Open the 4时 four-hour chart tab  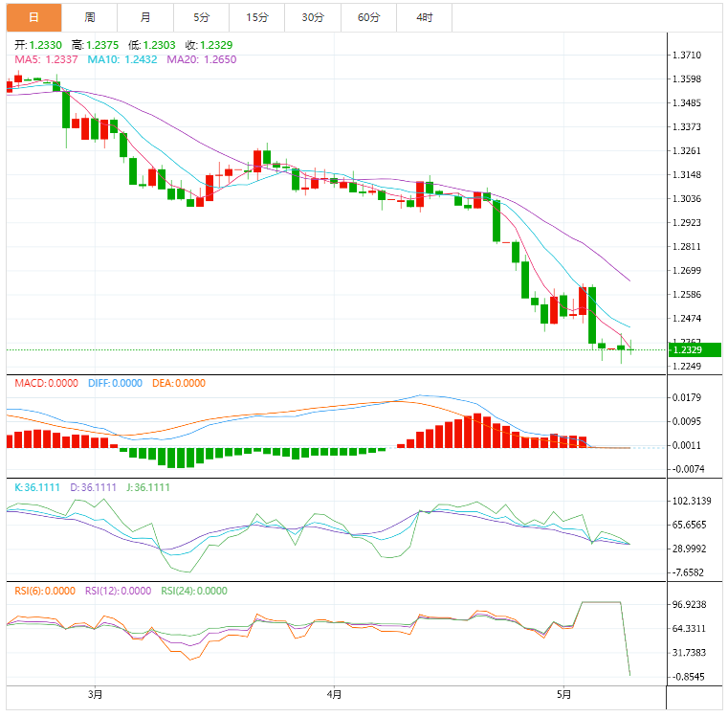coord(425,17)
